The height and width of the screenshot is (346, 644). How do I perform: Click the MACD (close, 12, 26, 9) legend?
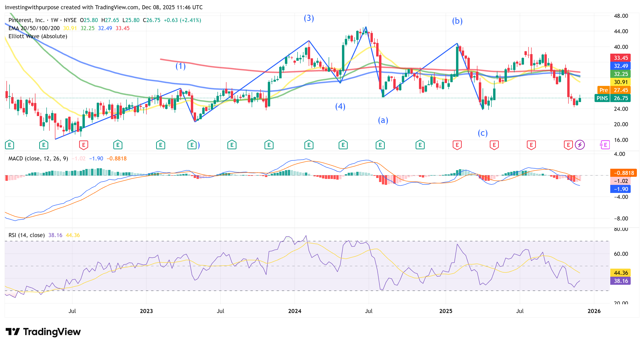click(38, 159)
